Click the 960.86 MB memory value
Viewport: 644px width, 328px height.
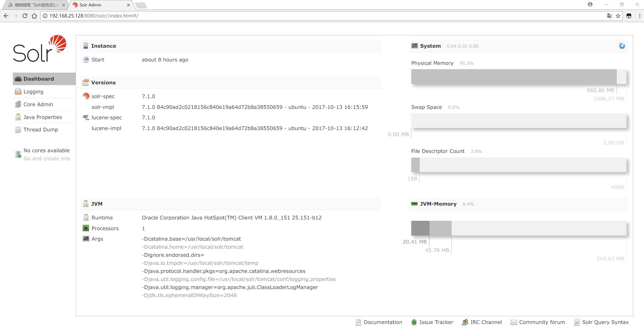[x=600, y=90]
